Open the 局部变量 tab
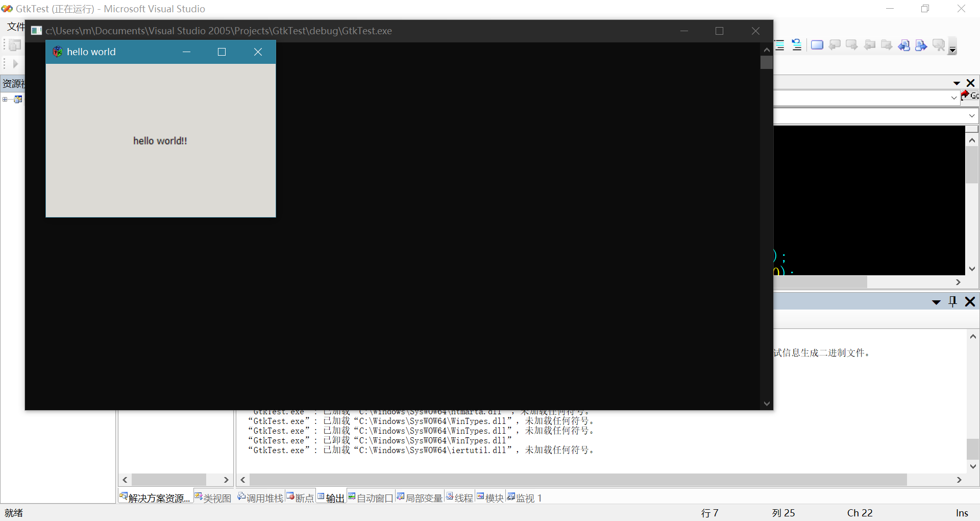980x521 pixels. (x=419, y=498)
